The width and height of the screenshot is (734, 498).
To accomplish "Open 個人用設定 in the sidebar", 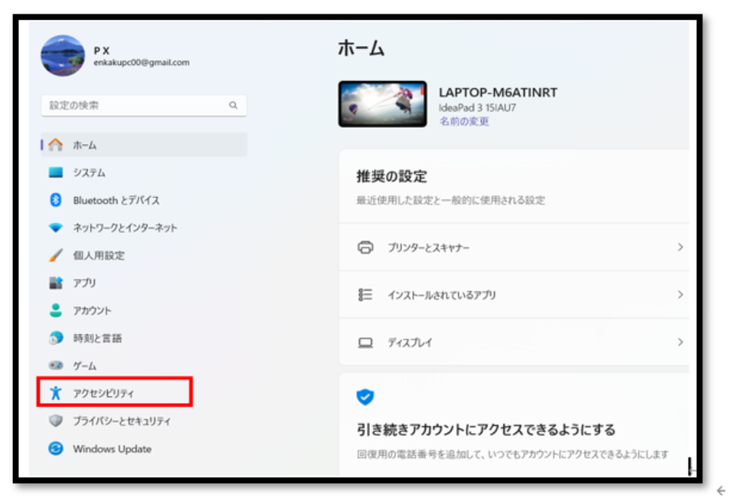I will coord(144,255).
